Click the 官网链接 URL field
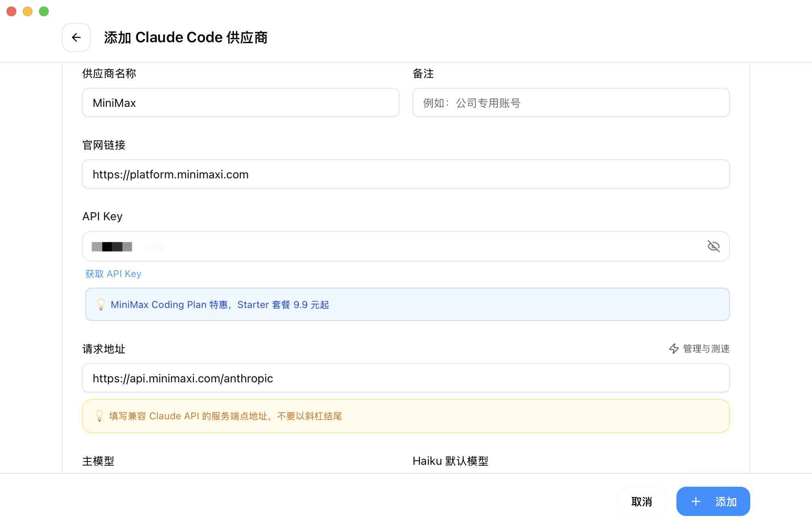Screen dimensions: 812x529 pos(406,174)
